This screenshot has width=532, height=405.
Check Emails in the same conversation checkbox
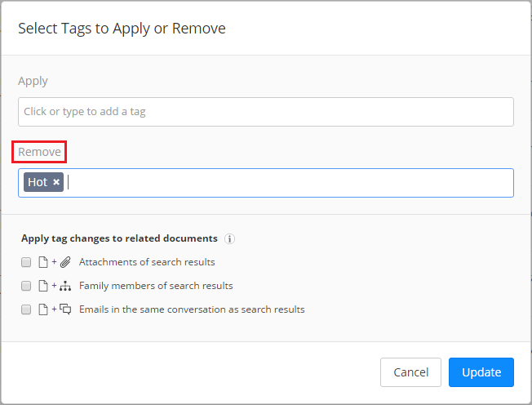point(26,309)
